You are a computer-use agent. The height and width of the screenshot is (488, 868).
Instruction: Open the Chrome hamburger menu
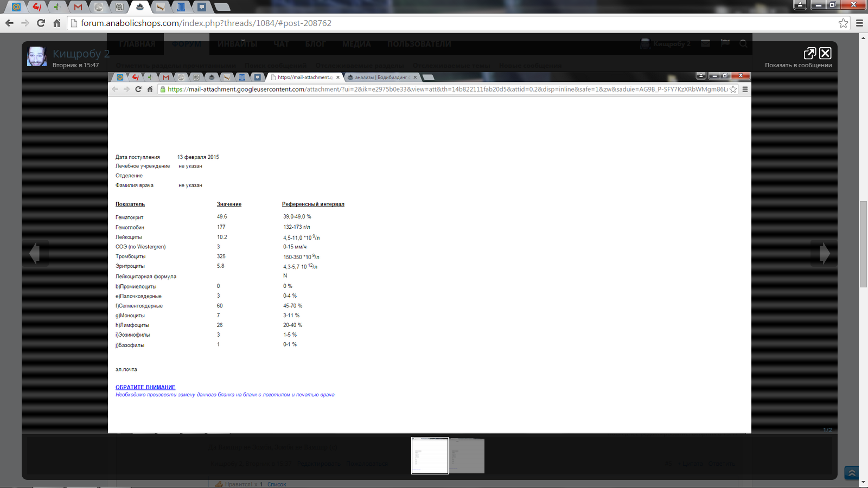[x=859, y=23]
